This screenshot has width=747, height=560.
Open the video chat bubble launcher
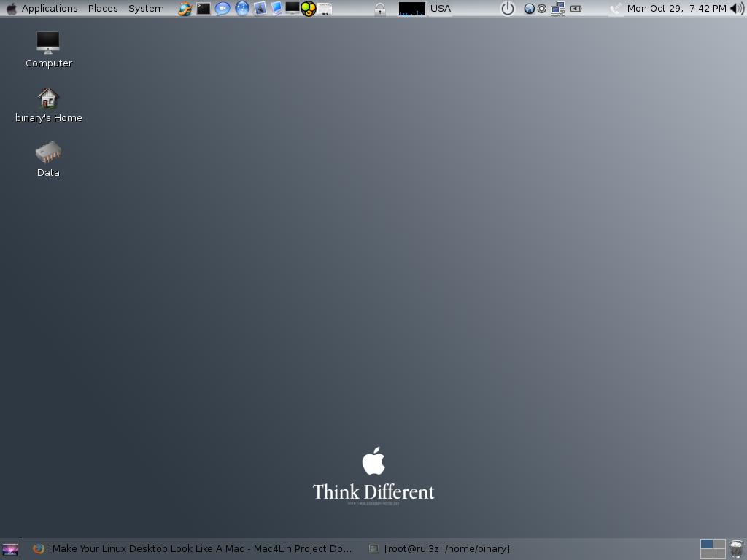click(x=222, y=9)
